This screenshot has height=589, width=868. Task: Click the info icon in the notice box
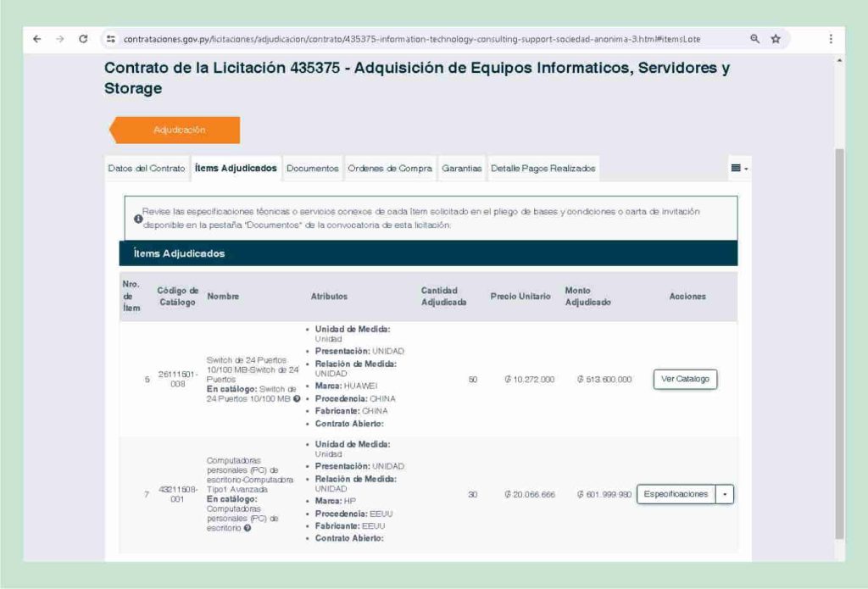(x=138, y=219)
